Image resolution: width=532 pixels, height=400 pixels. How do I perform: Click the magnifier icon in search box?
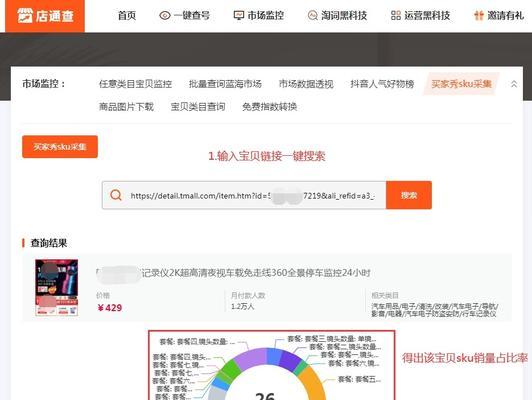tap(116, 195)
